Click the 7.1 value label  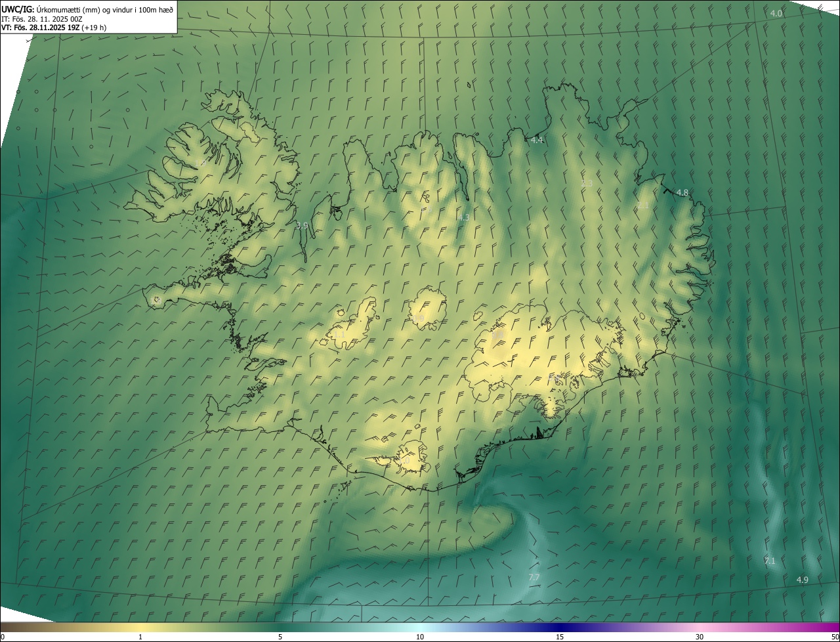pos(769,561)
